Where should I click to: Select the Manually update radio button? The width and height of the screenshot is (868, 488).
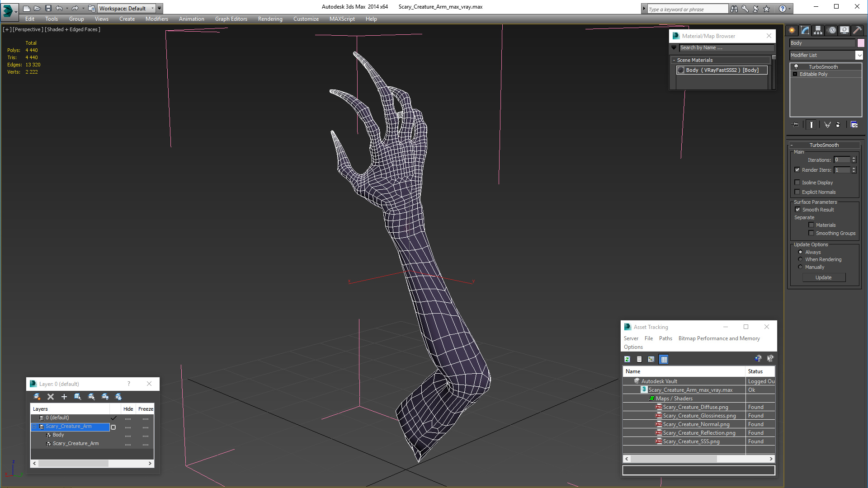[801, 267]
